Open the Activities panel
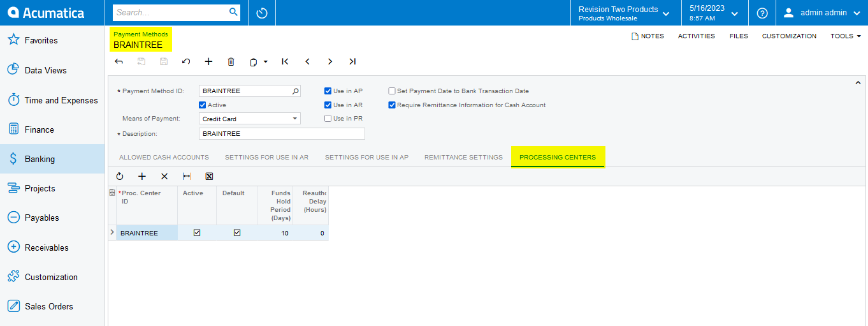 [697, 36]
